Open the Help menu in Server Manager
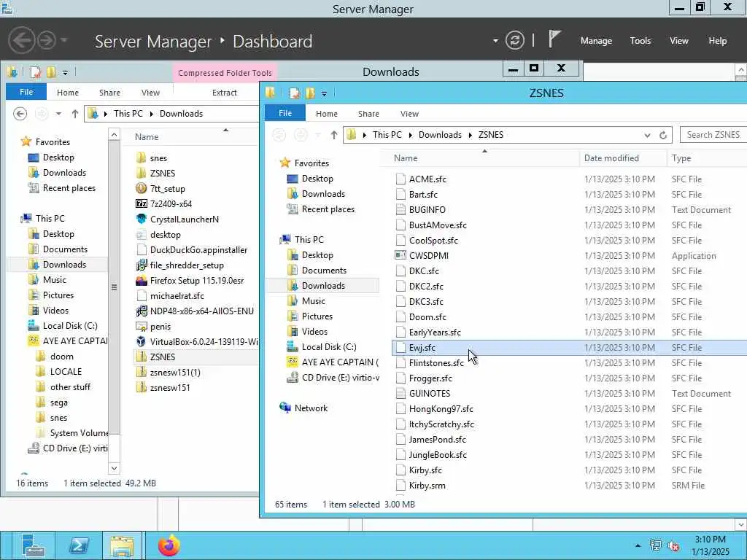Screen dimensions: 747x560 [x=718, y=41]
